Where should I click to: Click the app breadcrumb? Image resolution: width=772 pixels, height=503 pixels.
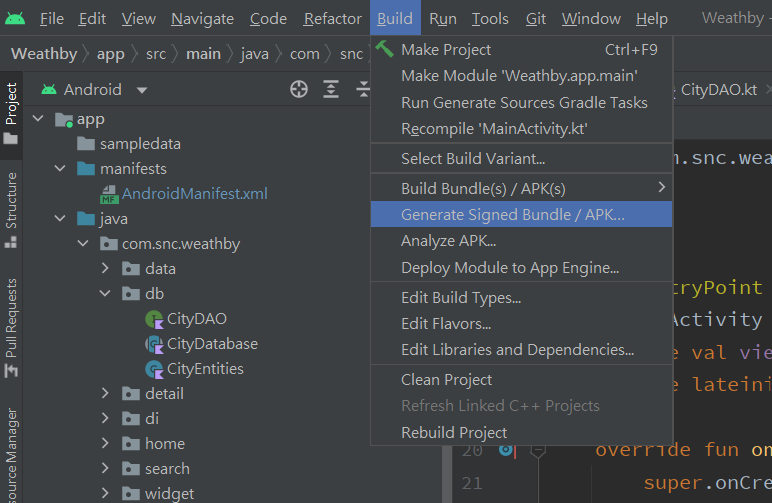click(110, 53)
